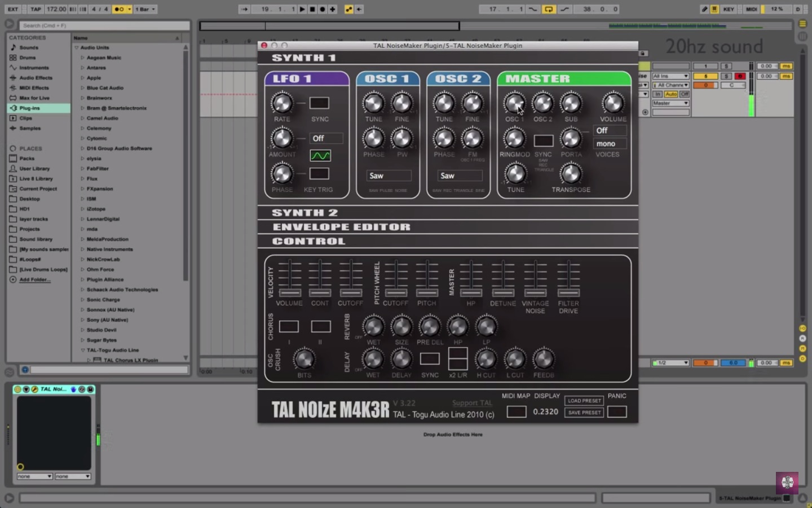The height and width of the screenshot is (508, 812).
Task: Select Samples category in browser
Action: [30, 128]
